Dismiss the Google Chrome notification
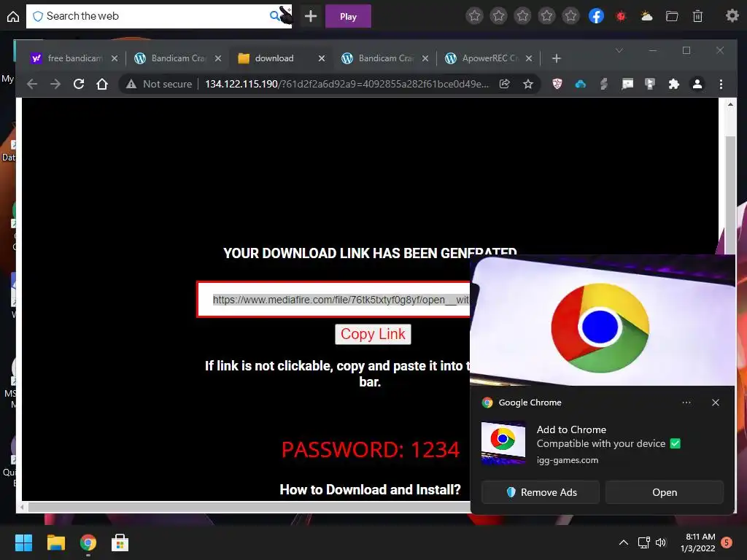Image resolution: width=747 pixels, height=560 pixels. [x=715, y=402]
